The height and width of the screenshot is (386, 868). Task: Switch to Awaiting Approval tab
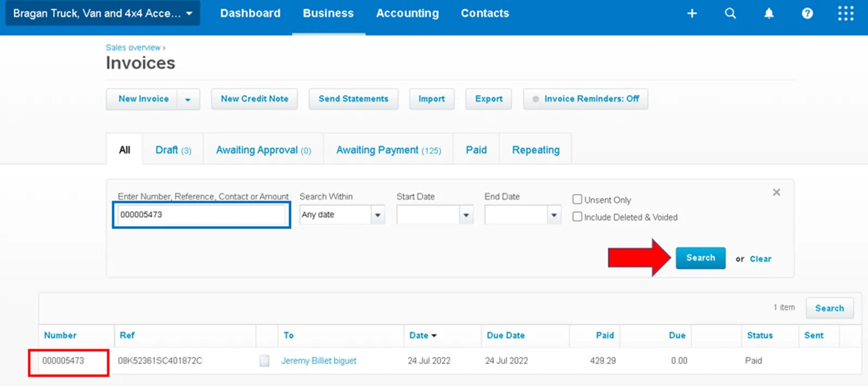point(264,150)
